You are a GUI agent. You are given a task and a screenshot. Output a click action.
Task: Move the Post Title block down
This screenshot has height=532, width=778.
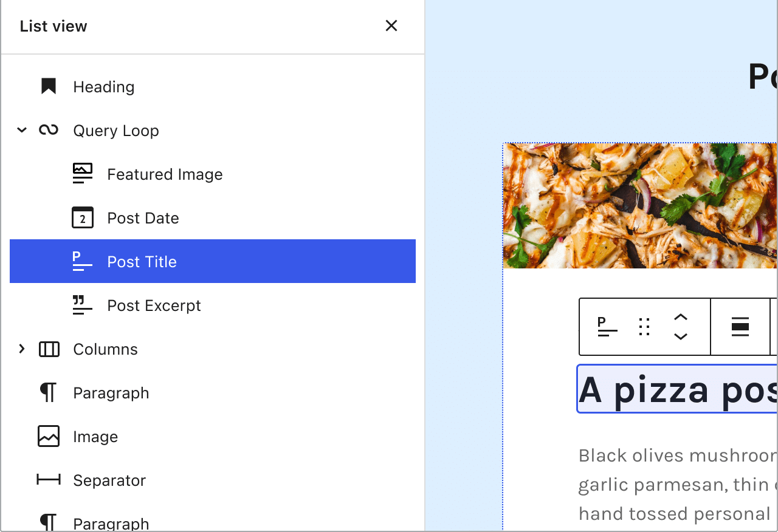point(681,336)
